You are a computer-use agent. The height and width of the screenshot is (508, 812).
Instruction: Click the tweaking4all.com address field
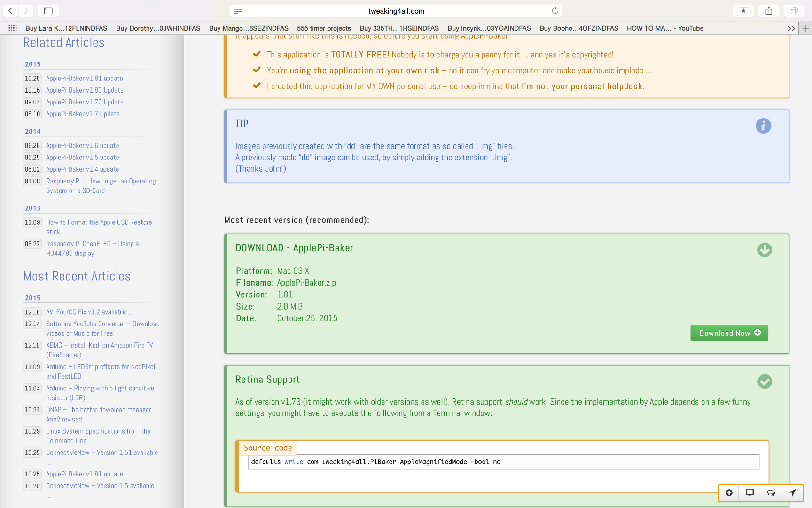(396, 11)
